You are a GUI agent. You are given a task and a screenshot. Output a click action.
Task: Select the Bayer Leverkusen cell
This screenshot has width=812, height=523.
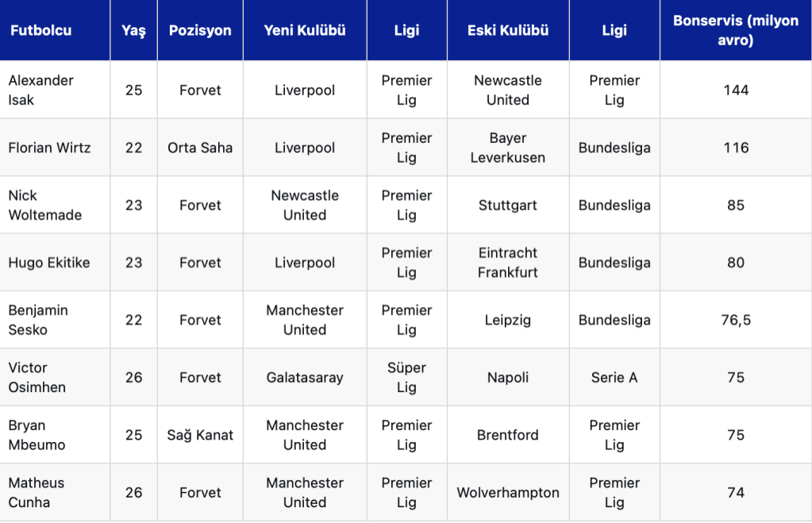[x=508, y=148]
